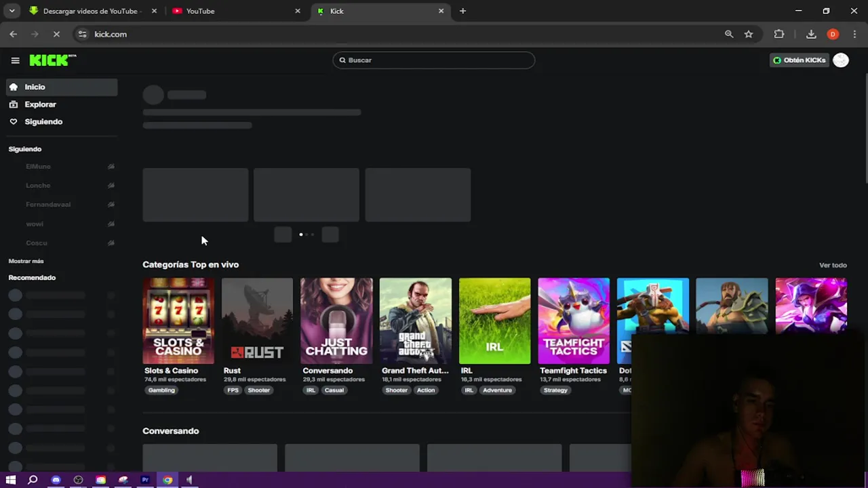Close the Kick tab

pos(441,11)
